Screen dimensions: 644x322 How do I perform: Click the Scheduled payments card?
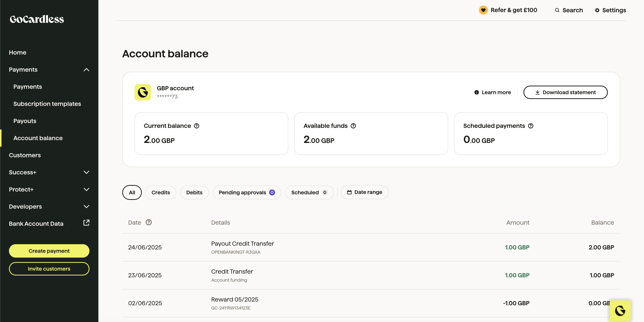point(531,134)
